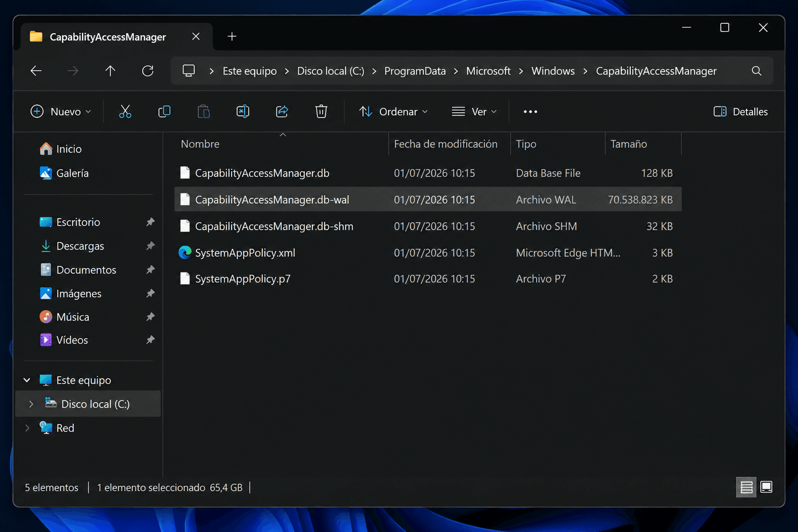This screenshot has height=532, width=798.
Task: Collapse the Este equipo tree node
Action: pos(27,380)
